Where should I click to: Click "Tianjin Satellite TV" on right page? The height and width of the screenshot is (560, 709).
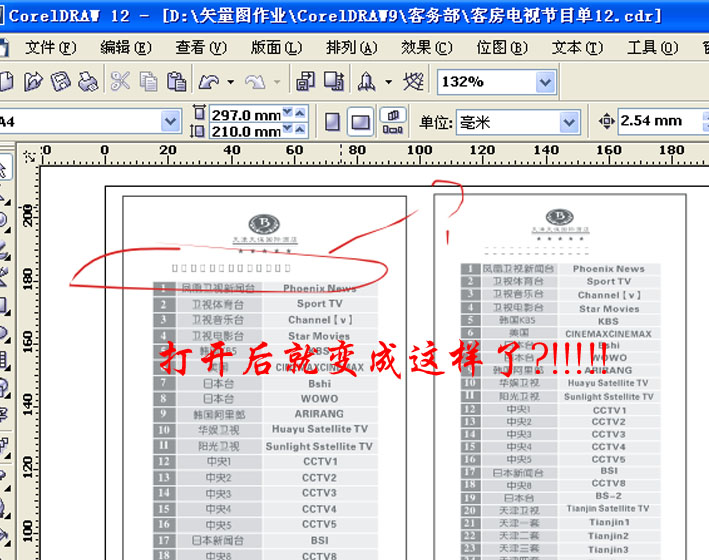point(608,509)
